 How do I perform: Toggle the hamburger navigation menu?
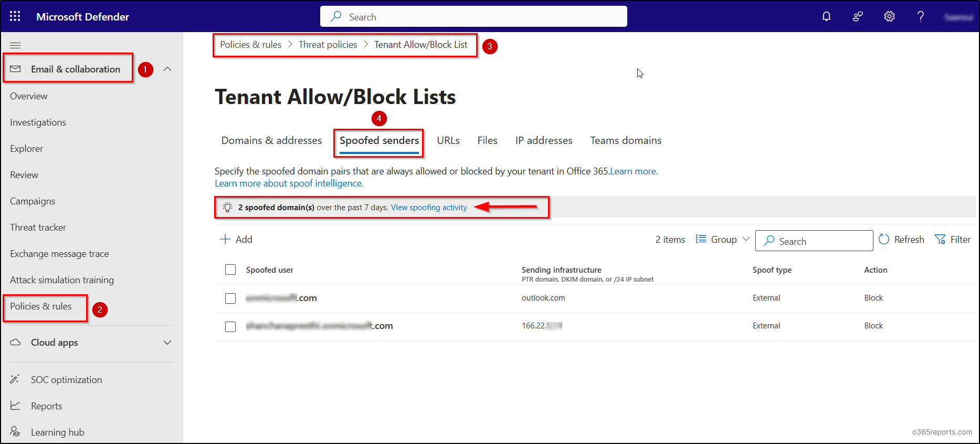(15, 46)
